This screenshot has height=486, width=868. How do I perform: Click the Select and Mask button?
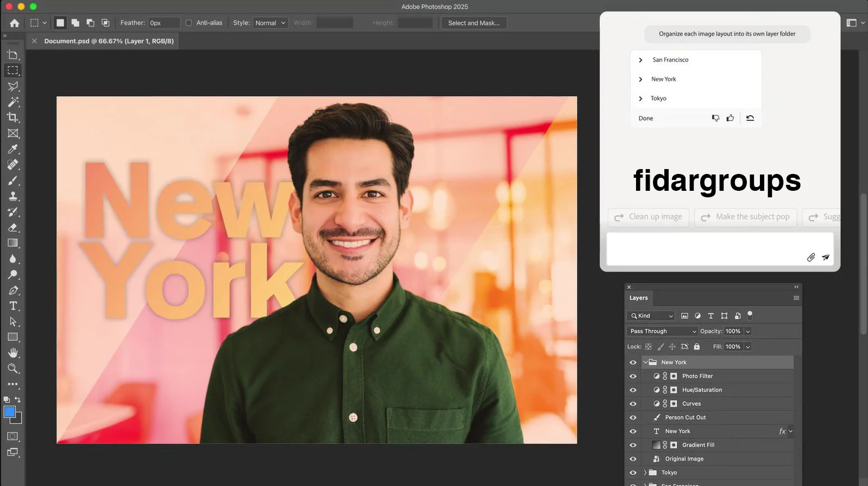(x=474, y=23)
